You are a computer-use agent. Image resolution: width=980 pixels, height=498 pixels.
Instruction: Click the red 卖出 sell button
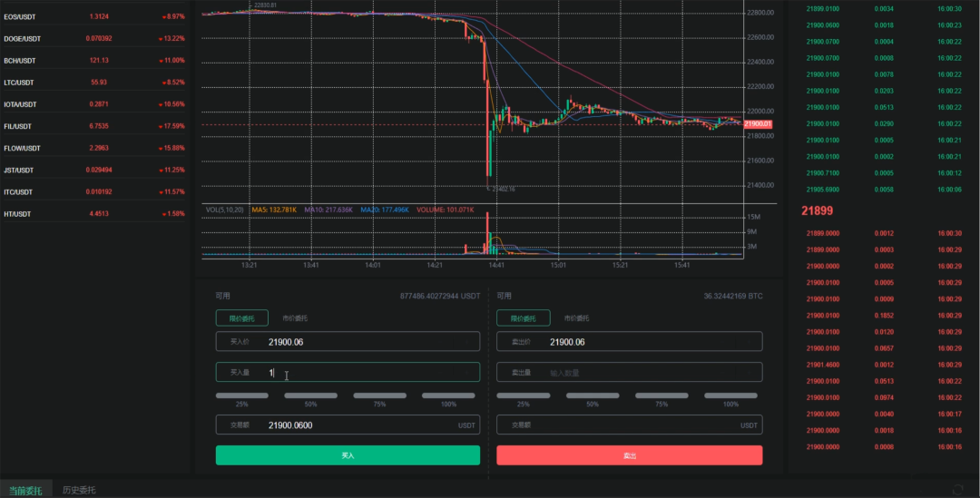pyautogui.click(x=630, y=455)
